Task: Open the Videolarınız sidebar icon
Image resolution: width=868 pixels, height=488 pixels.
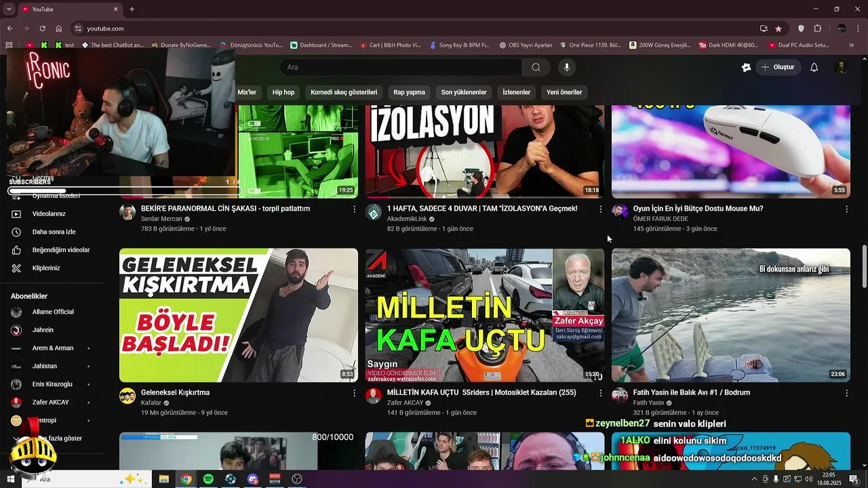Action: (x=16, y=213)
